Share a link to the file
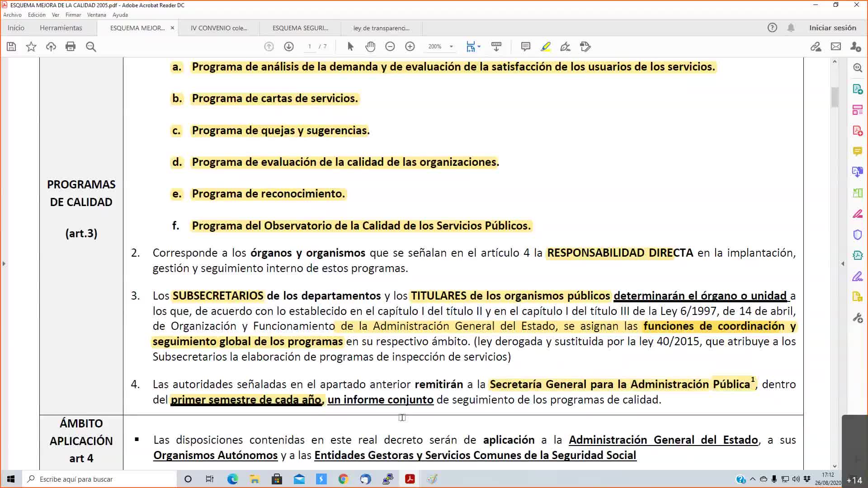This screenshot has width=868, height=488. pos(816,47)
